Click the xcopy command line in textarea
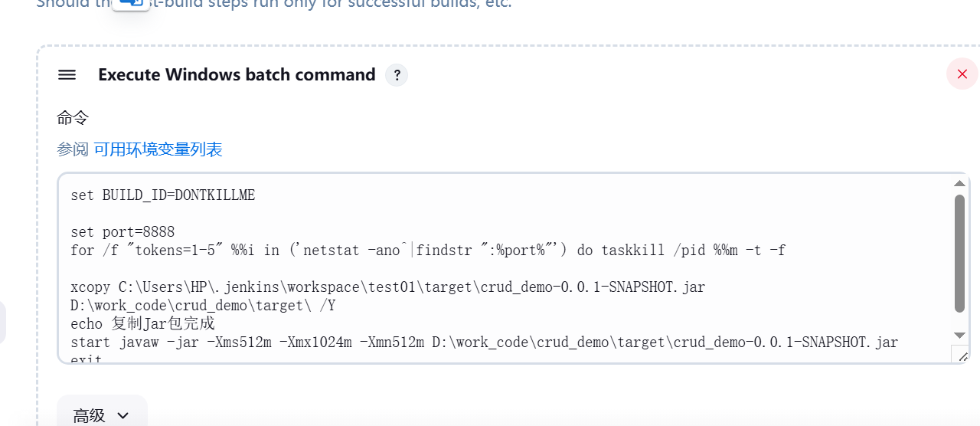The height and width of the screenshot is (426, 980). coord(388,297)
